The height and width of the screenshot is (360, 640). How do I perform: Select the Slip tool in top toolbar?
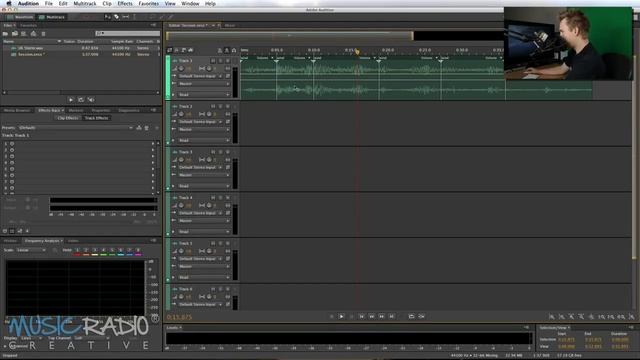125,17
